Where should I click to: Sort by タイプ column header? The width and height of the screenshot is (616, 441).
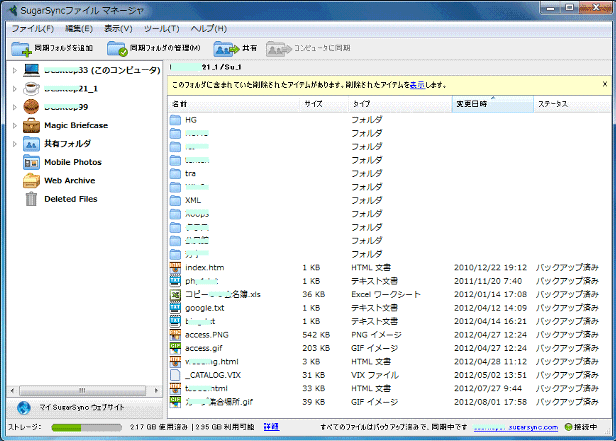point(400,104)
